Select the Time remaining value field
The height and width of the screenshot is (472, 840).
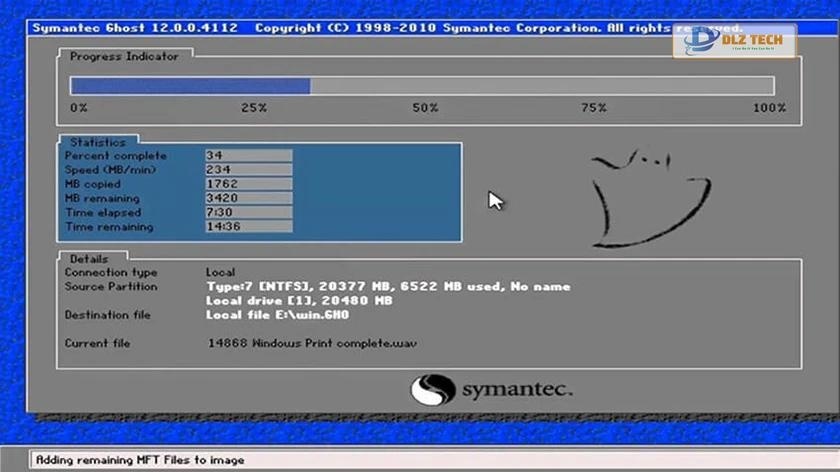point(247,227)
